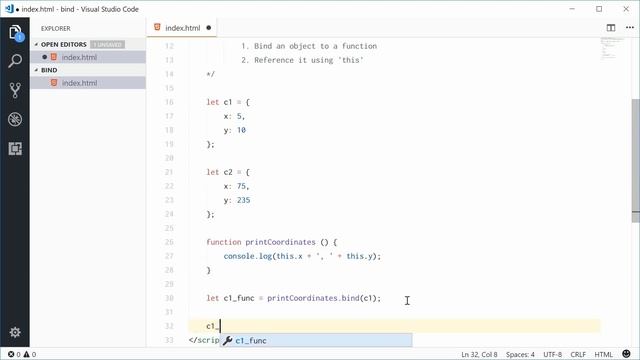
Task: Click 'let c1' on line 16
Action: [x=219, y=102]
